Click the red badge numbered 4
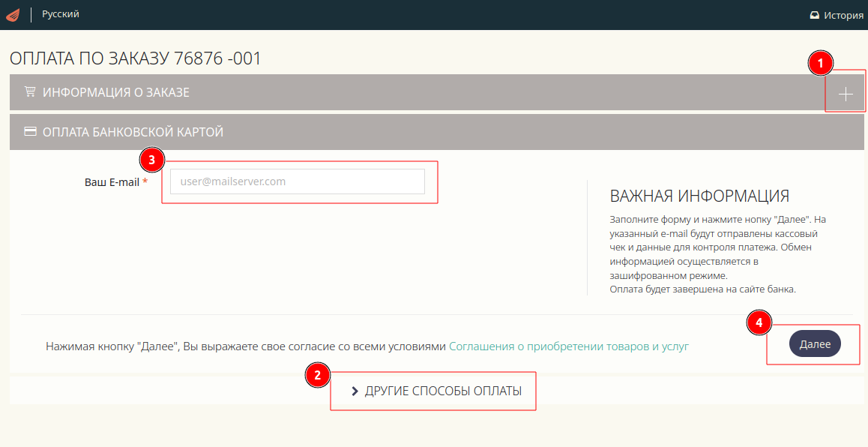The height and width of the screenshot is (447, 868). click(759, 323)
